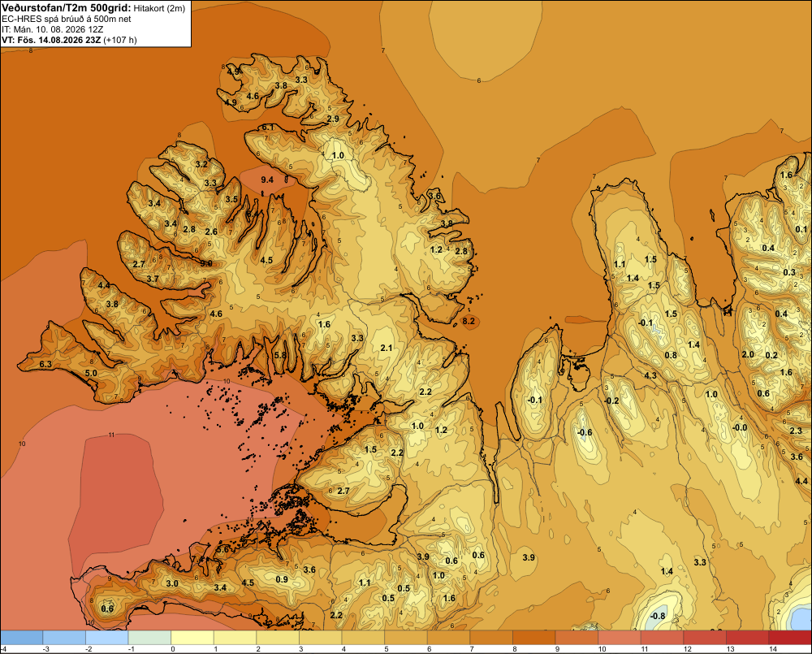Click the 2.1 temperature value on the map
Image resolution: width=812 pixels, height=654 pixels.
point(387,348)
